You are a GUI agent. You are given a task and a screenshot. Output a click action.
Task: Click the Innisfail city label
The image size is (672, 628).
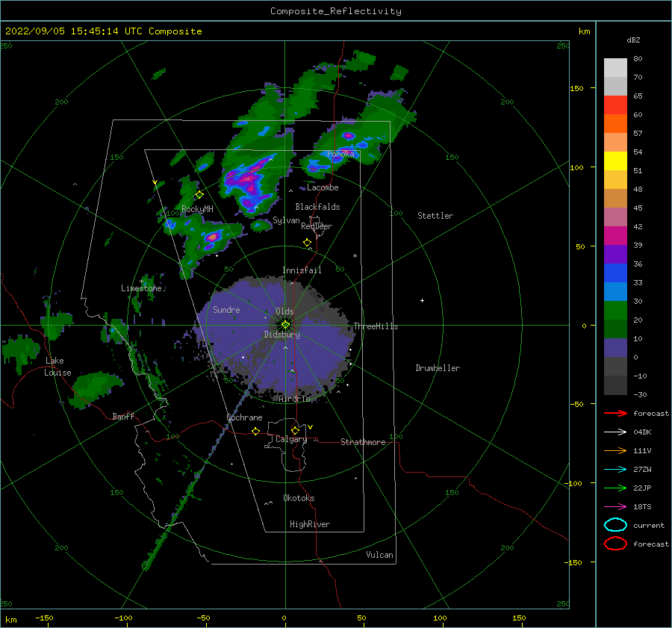pos(302,270)
